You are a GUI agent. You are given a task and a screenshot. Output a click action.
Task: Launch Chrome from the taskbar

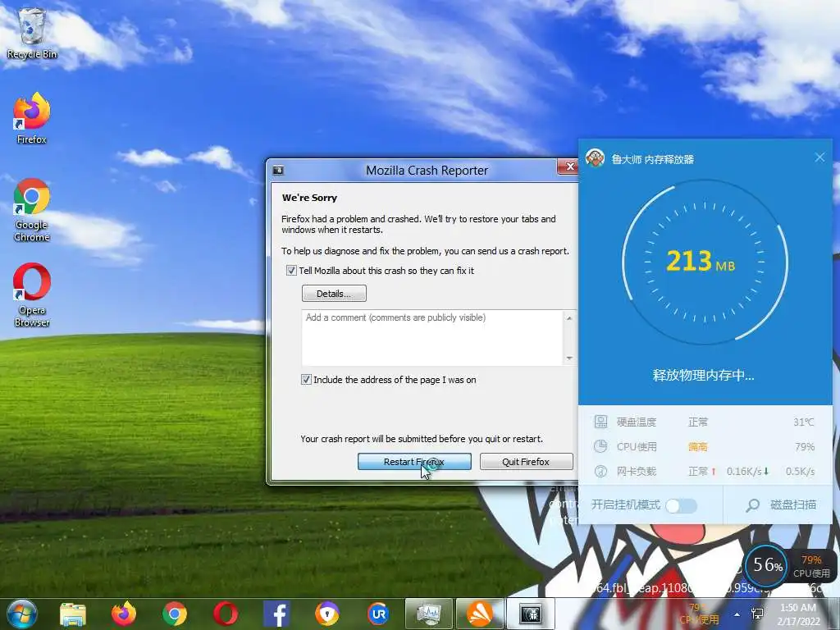pos(175,614)
